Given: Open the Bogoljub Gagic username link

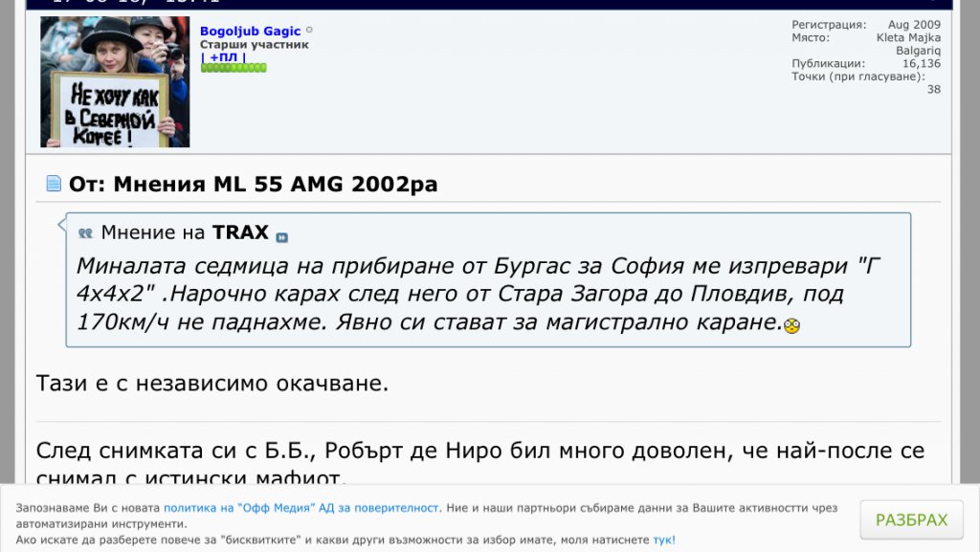Looking at the screenshot, I should click(x=250, y=32).
